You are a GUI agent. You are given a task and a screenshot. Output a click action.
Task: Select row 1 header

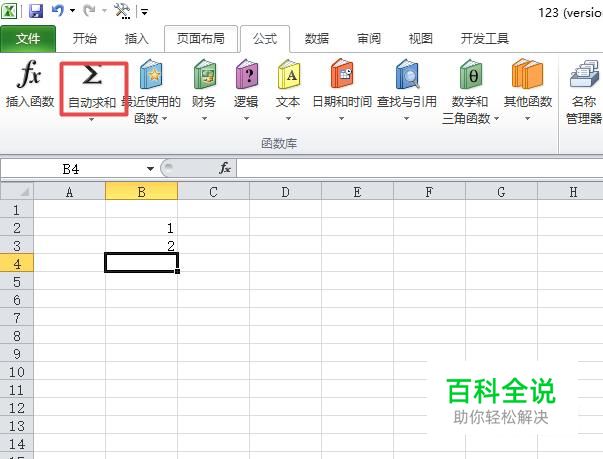click(17, 210)
